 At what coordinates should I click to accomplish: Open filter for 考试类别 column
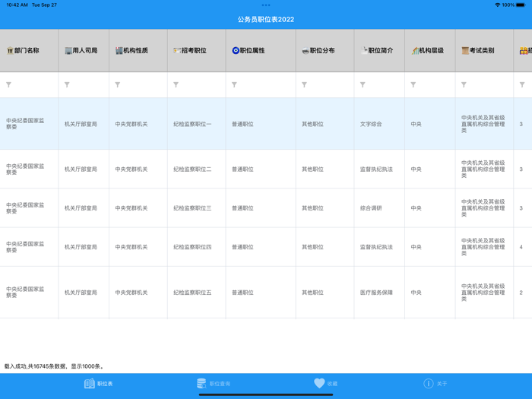[464, 85]
